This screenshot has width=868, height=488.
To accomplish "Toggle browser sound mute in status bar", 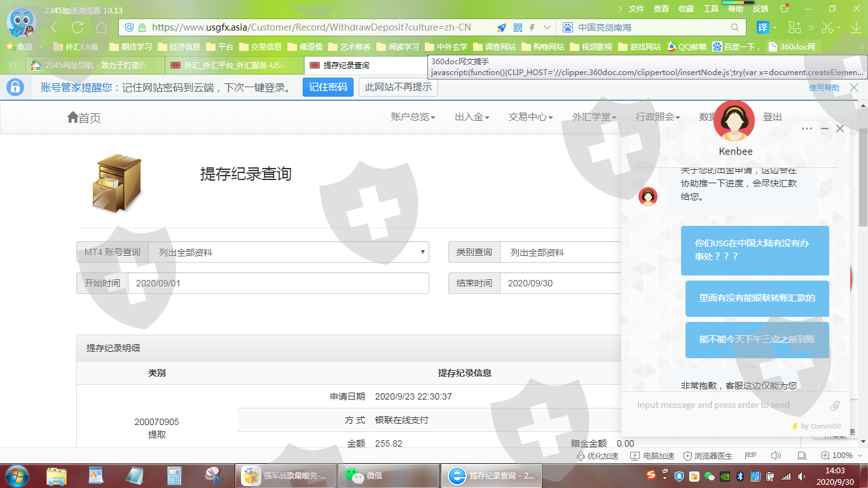I will (x=776, y=456).
